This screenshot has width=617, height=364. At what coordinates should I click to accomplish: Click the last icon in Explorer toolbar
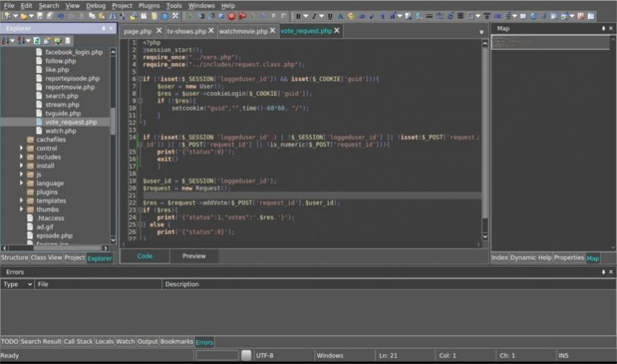[68, 40]
